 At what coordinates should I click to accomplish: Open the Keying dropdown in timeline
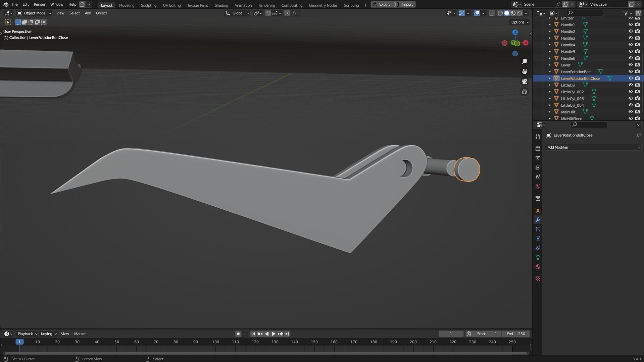49,334
